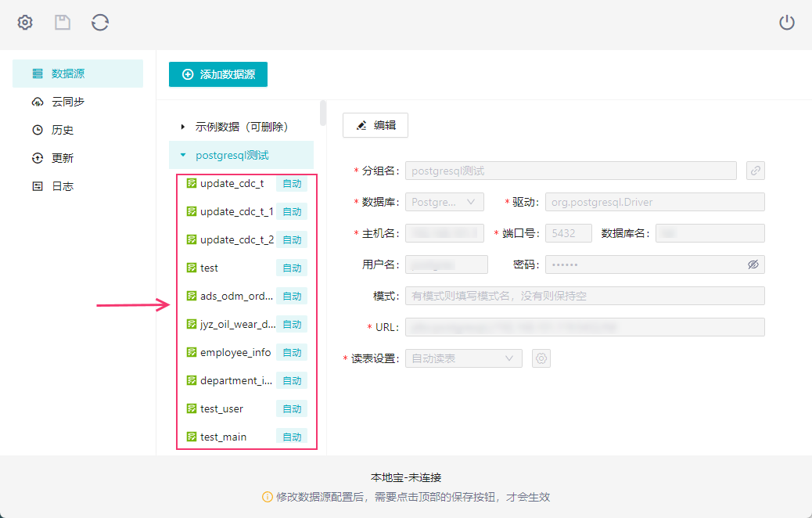Image resolution: width=812 pixels, height=518 pixels.
Task: Select the jyz_oil_wear_d... table
Action: pos(238,324)
